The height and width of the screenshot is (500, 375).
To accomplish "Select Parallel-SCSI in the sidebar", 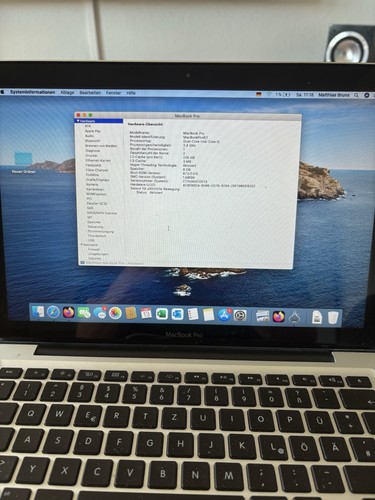I will point(97,203).
